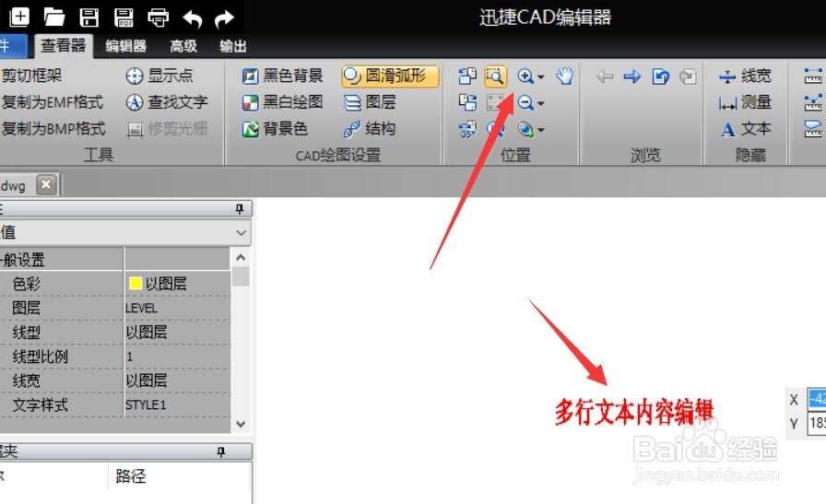826x504 pixels.
Task: Choose 复制为EMF格式
Action: [x=53, y=102]
